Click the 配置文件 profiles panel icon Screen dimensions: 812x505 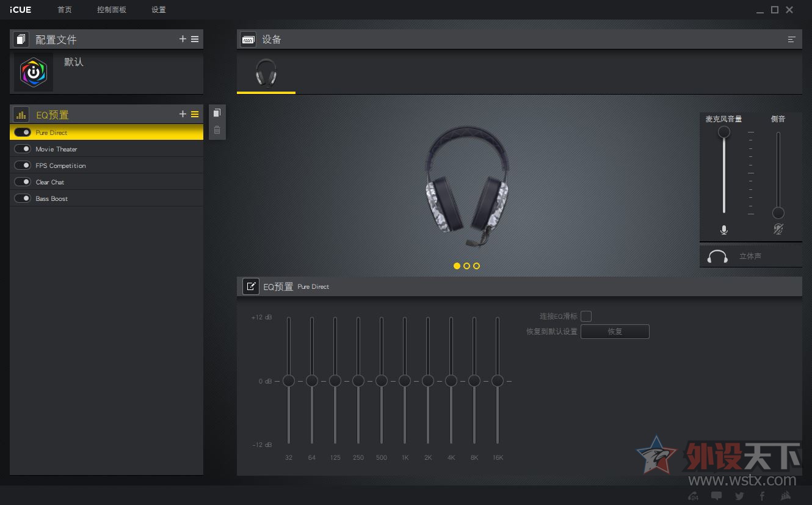pyautogui.click(x=21, y=40)
